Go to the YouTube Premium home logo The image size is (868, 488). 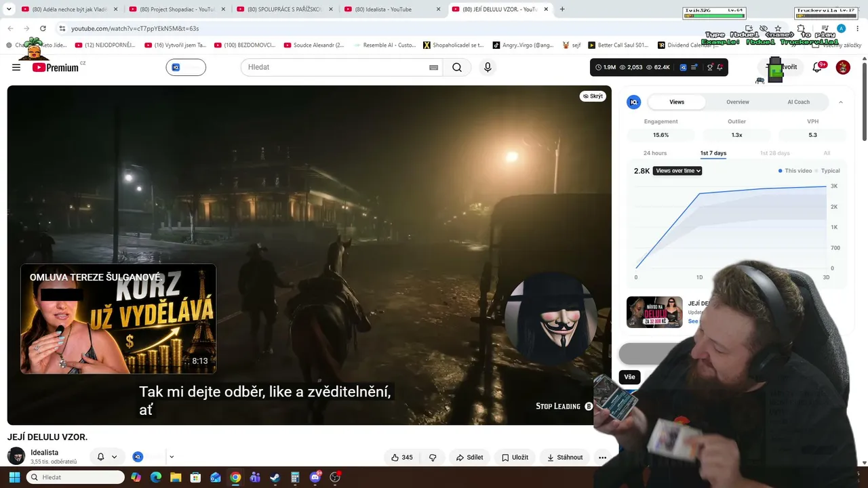pyautogui.click(x=56, y=67)
